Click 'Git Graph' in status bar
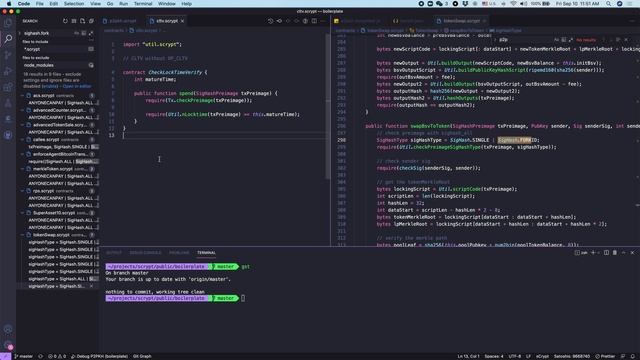The width and height of the screenshot is (640, 360). point(142,356)
